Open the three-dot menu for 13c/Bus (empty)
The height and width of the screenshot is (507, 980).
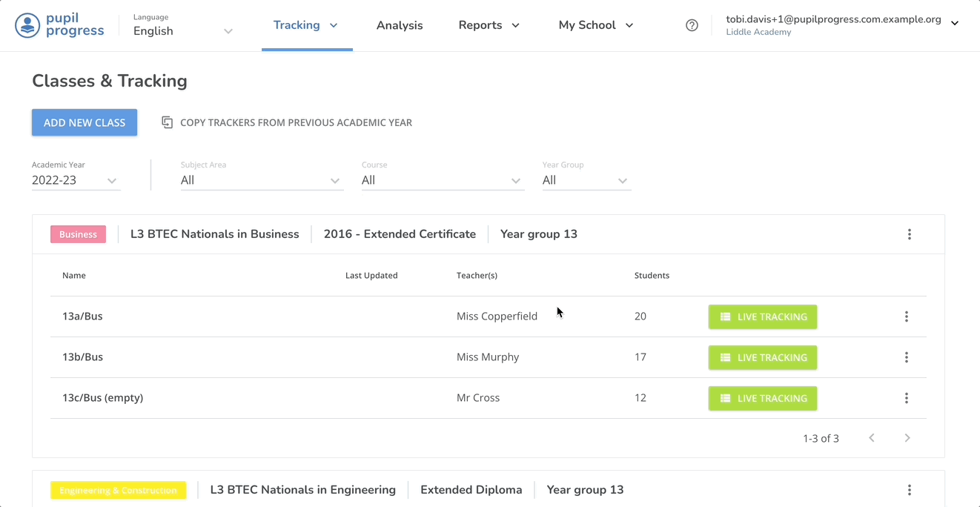(906, 398)
